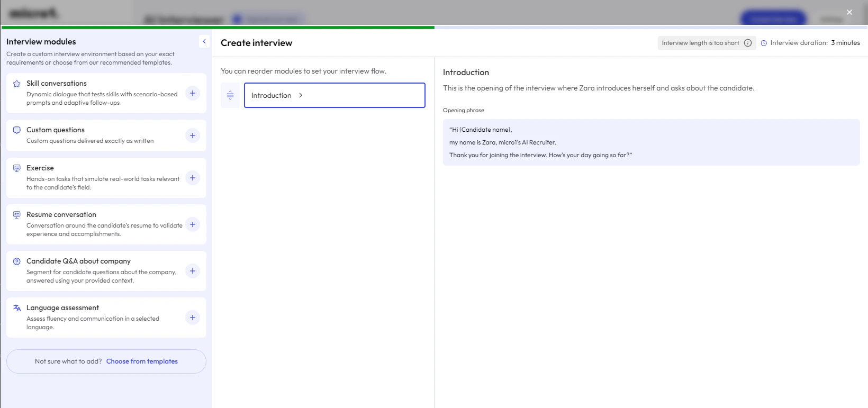The image size is (868, 408).
Task: Add the Custom questions module
Action: click(x=193, y=135)
